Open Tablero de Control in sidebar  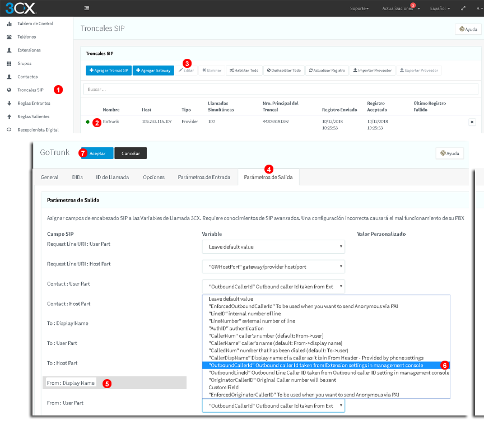click(x=35, y=24)
